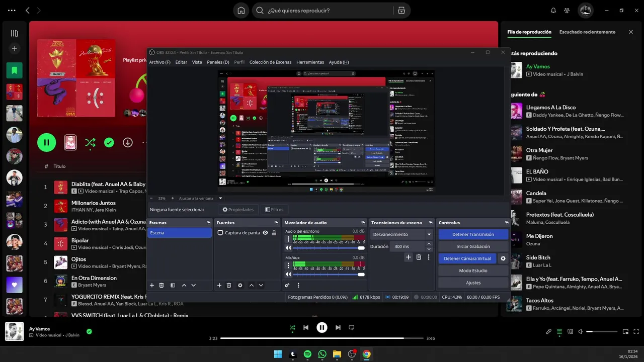Undock the Controles panel
Image resolution: width=644 pixels, height=362 pixels.
click(x=507, y=222)
